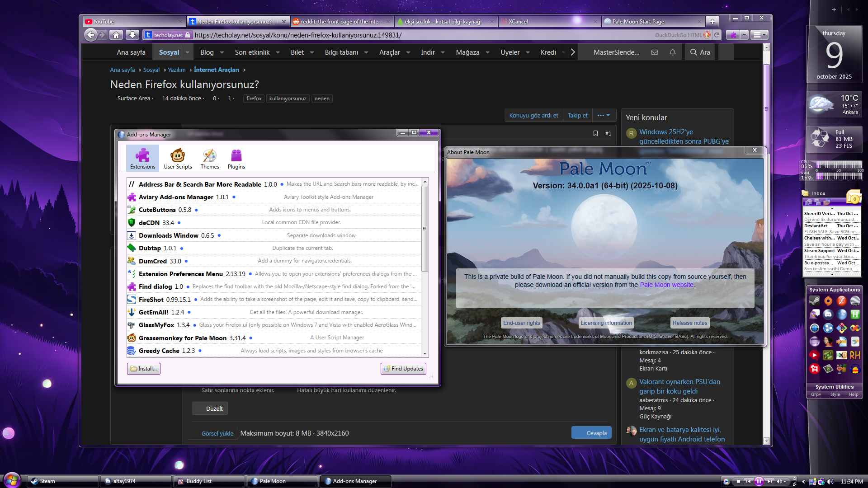
Task: Expand the Son etkinlik nav dropdown
Action: (x=278, y=52)
